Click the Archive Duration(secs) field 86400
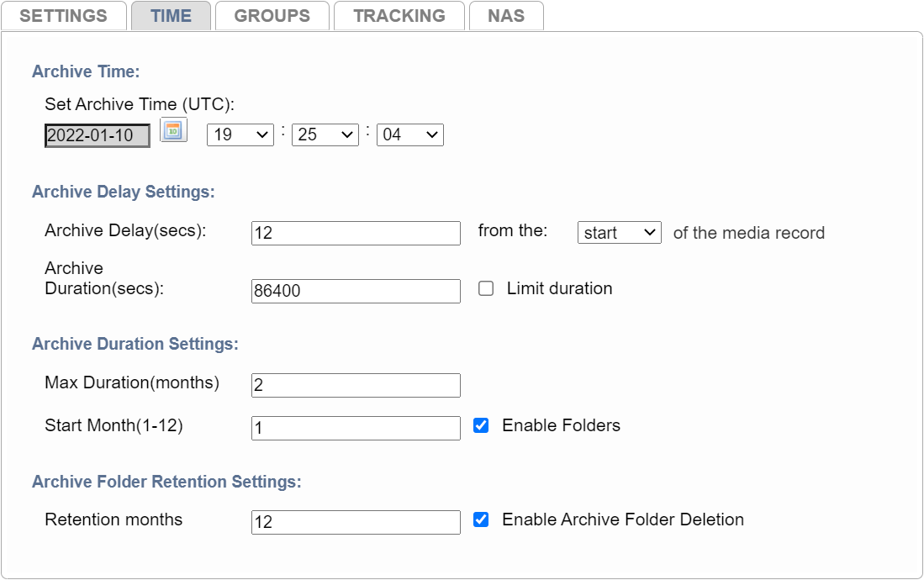This screenshot has width=924, height=580. [x=356, y=291]
